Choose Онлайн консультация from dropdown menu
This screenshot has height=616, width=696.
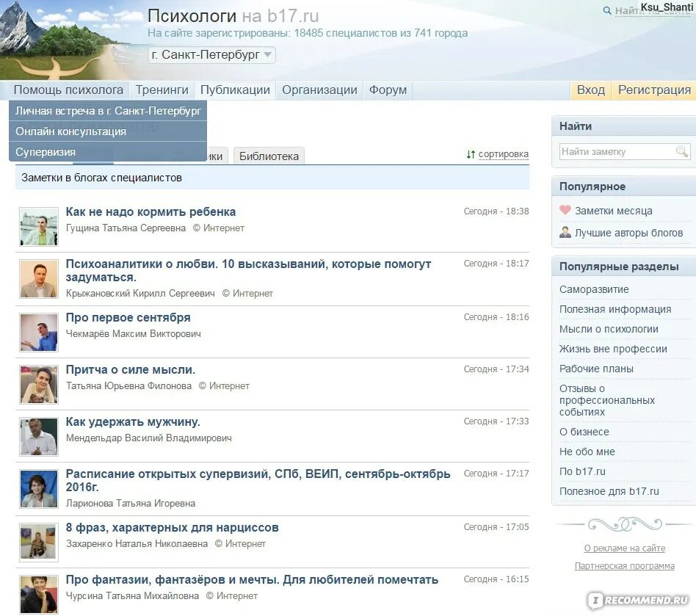point(108,131)
